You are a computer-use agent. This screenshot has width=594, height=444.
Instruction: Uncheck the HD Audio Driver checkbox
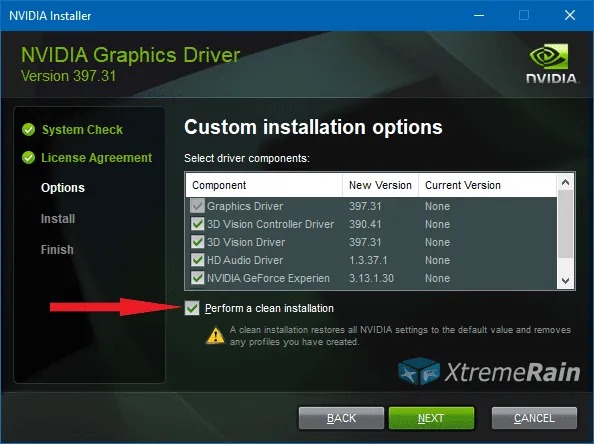pos(197,260)
